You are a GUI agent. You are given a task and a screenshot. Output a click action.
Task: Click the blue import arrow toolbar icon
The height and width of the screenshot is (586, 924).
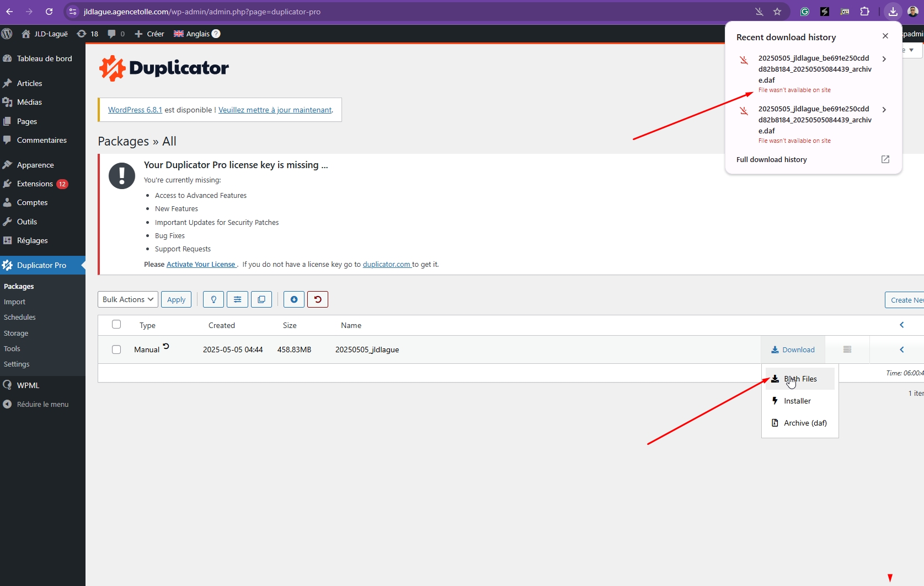[x=294, y=299]
